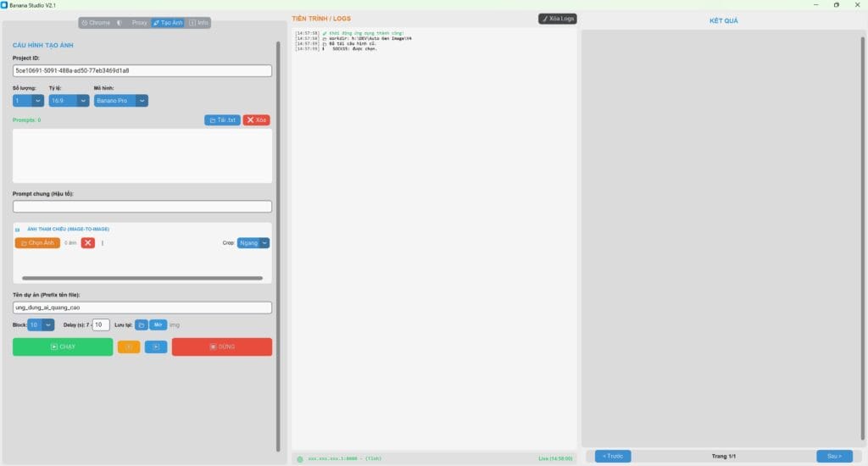Click the half-moon icon tab next to Chrome
The height and width of the screenshot is (466, 868).
click(x=119, y=23)
